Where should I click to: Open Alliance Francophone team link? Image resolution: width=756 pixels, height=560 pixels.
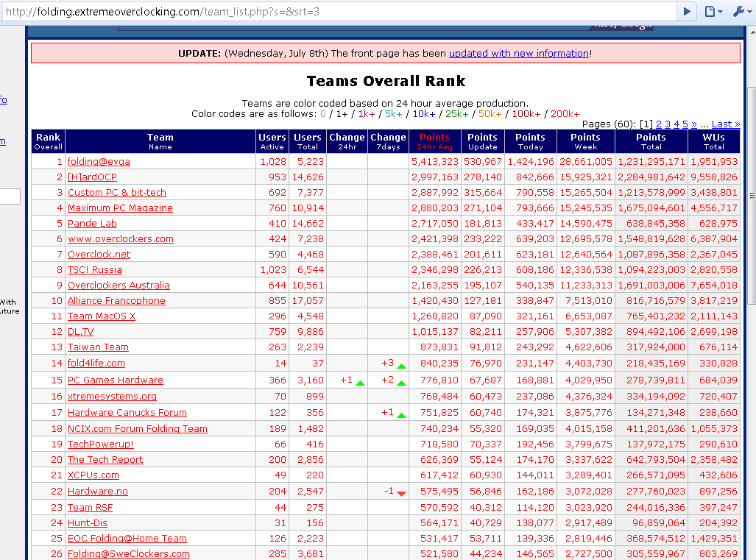[116, 301]
